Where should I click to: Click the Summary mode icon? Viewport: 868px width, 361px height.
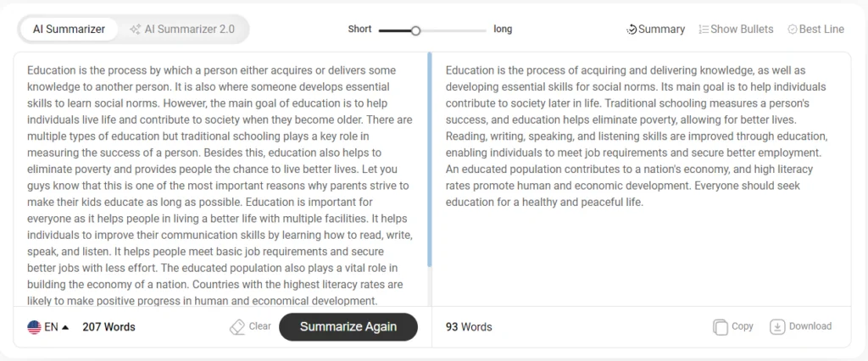click(x=631, y=29)
